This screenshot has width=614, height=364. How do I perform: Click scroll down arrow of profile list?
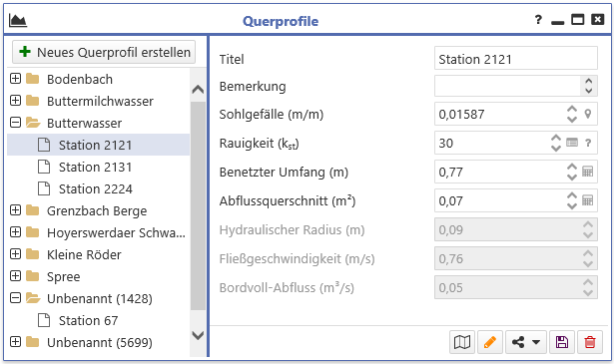coord(198,335)
